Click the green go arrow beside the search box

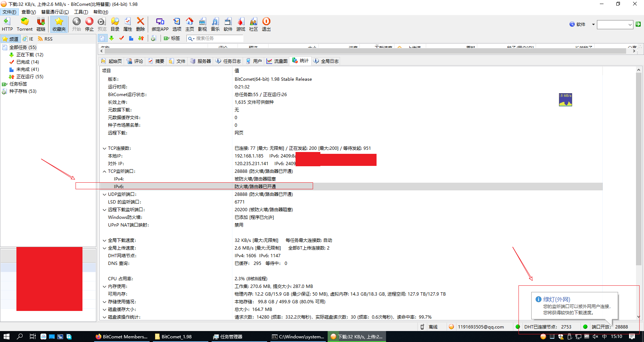(638, 24)
